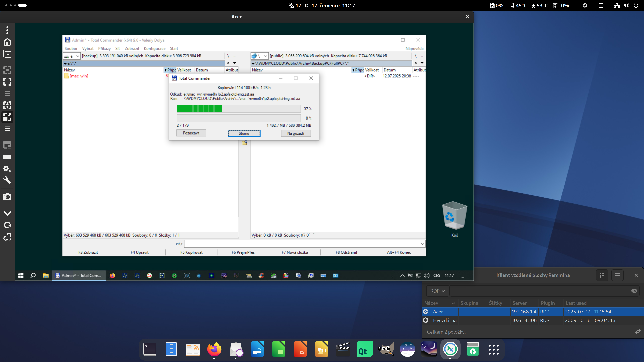Viewport: 644px width, 362px height.
Task: Open RDP protocol dropdown in Remmina
Action: pyautogui.click(x=438, y=291)
